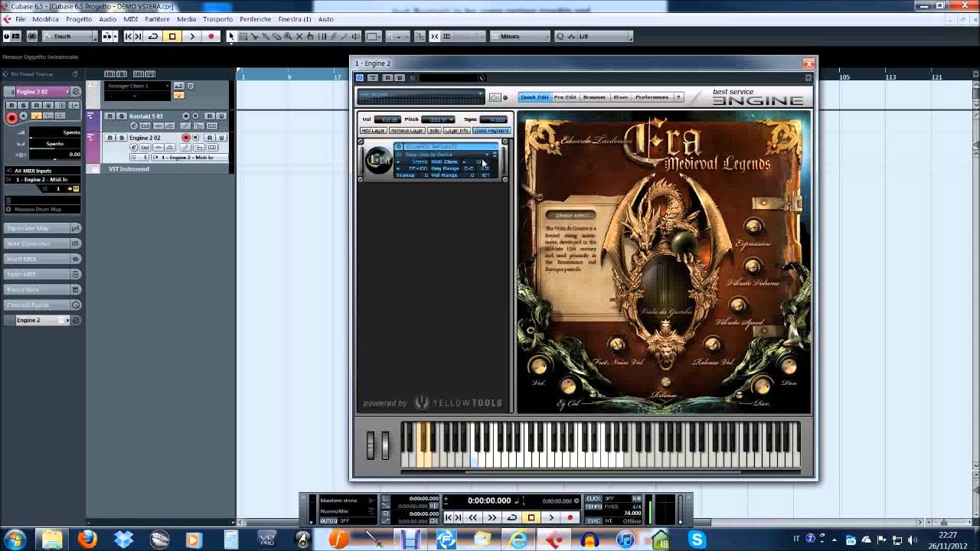Open Skype from the Windows taskbar
This screenshot has height=551, width=980.
[697, 540]
